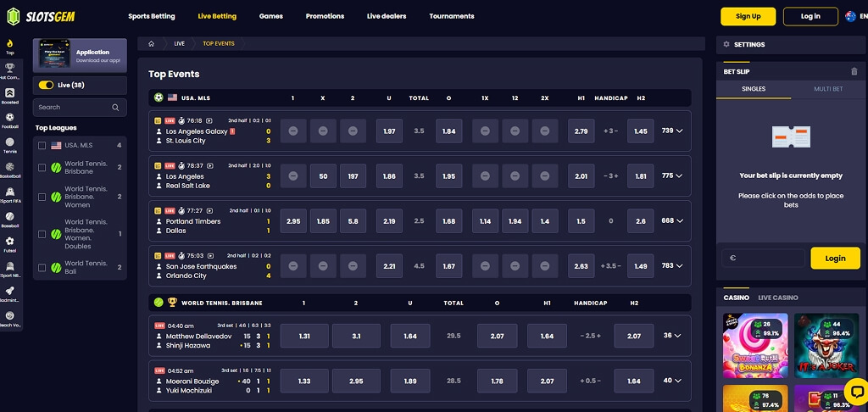Open Live Betting menu

click(217, 17)
